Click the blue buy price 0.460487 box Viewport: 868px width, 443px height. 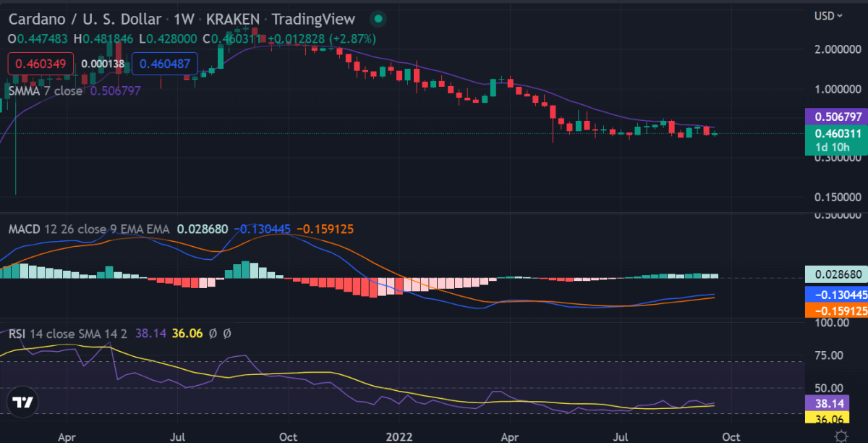click(x=165, y=64)
